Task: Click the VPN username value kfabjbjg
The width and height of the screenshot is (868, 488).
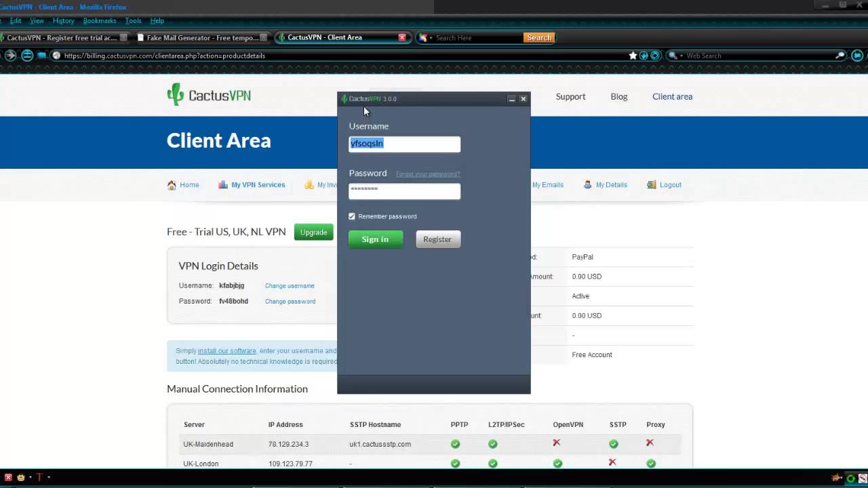Action: click(x=231, y=286)
